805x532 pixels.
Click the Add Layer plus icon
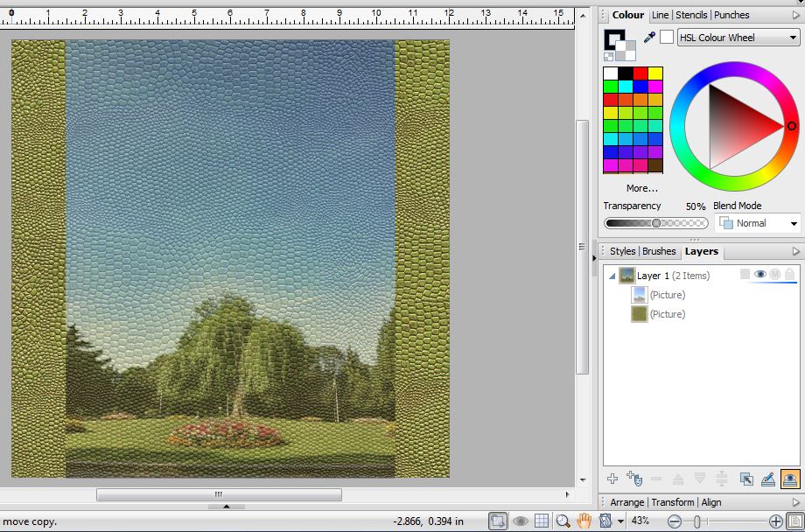pos(612,479)
